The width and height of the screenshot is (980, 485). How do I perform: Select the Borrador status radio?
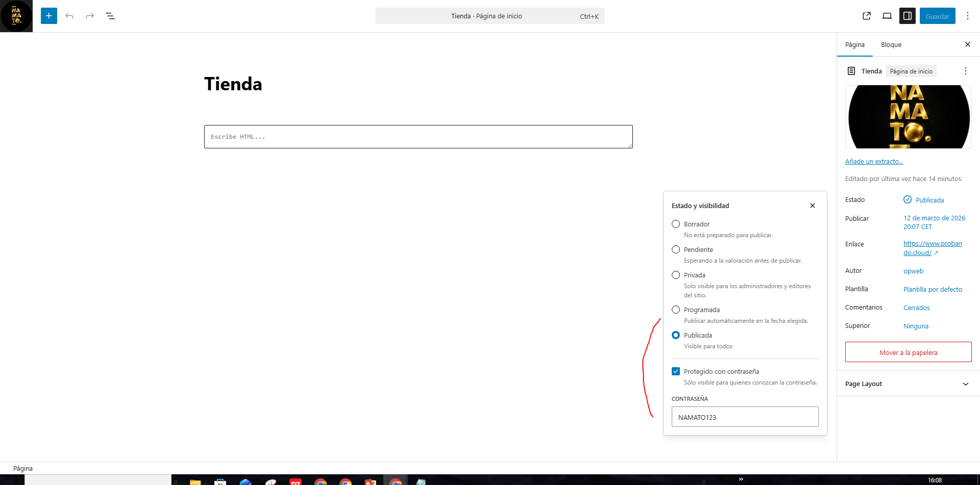click(x=676, y=224)
